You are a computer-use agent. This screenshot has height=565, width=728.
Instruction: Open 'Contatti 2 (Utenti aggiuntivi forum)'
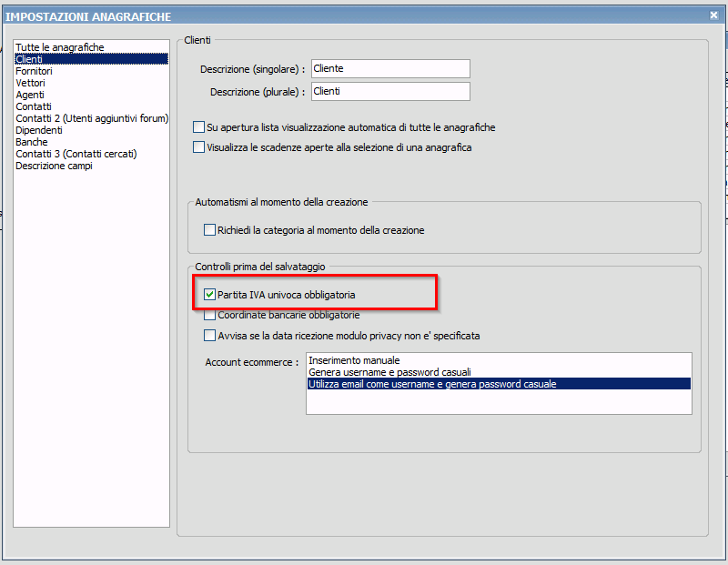(92, 118)
